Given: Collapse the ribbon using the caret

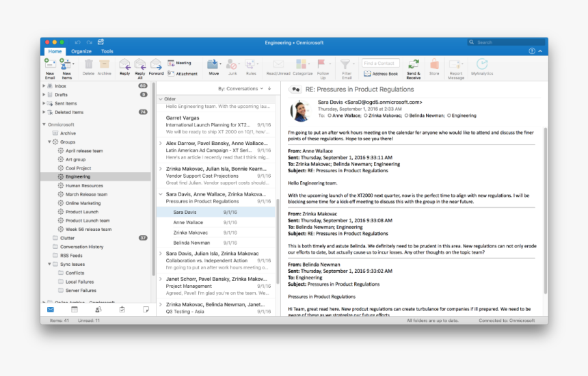Looking at the screenshot, I should 540,51.
